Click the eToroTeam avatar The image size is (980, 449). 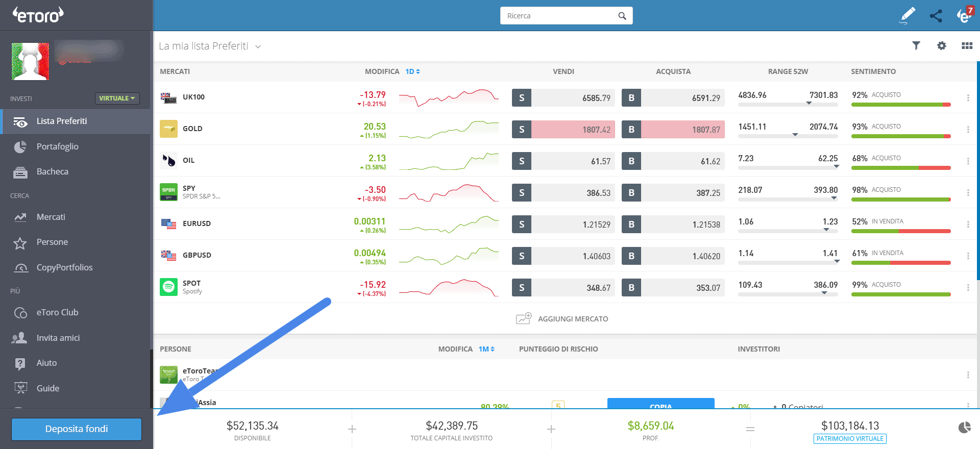pyautogui.click(x=168, y=375)
